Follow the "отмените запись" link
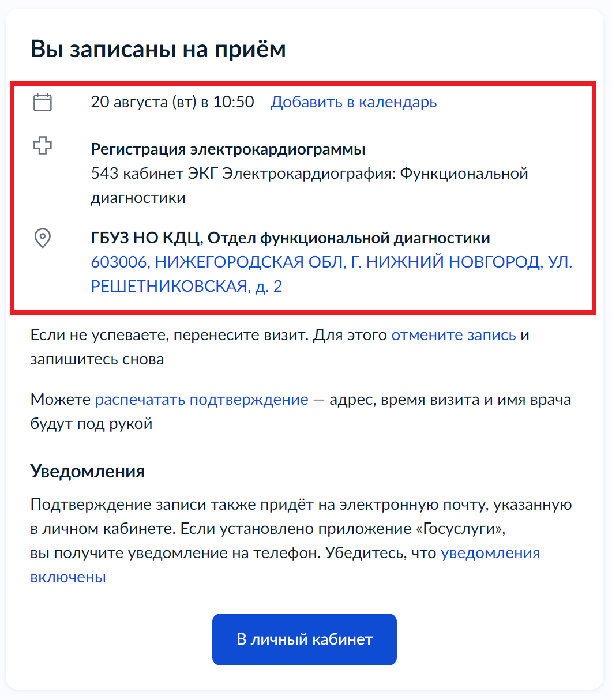This screenshot has width=612, height=700. (x=453, y=336)
